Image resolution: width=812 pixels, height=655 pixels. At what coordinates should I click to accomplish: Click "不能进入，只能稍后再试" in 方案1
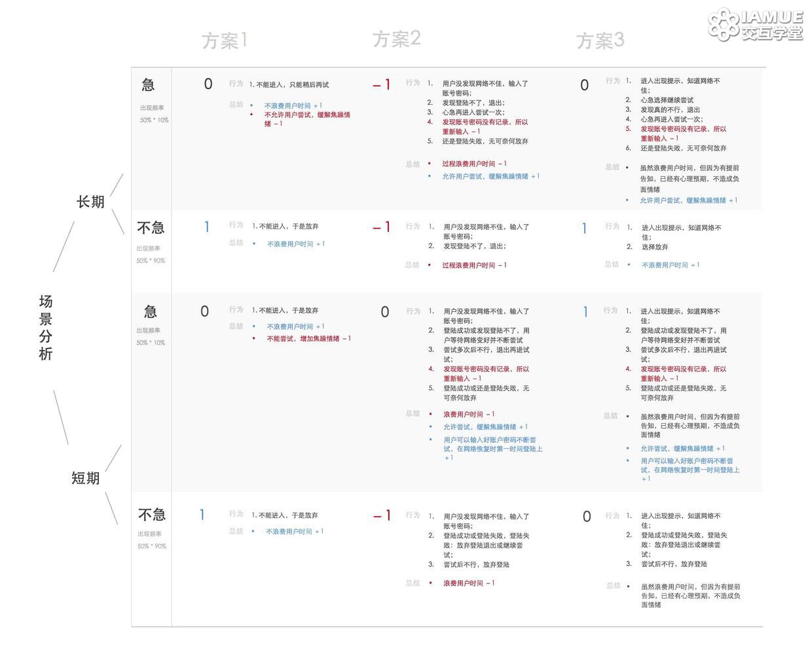[x=292, y=84]
